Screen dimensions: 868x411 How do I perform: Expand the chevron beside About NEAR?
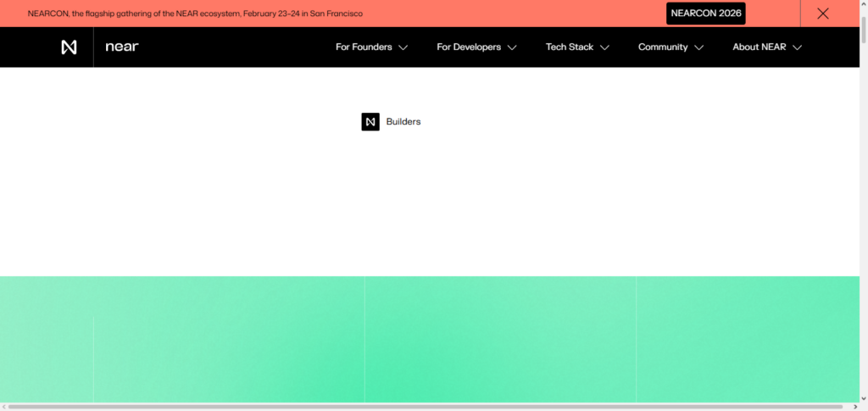tap(797, 48)
